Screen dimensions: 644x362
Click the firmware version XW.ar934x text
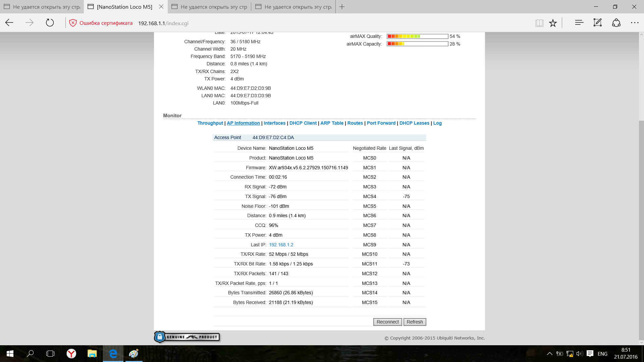click(308, 168)
